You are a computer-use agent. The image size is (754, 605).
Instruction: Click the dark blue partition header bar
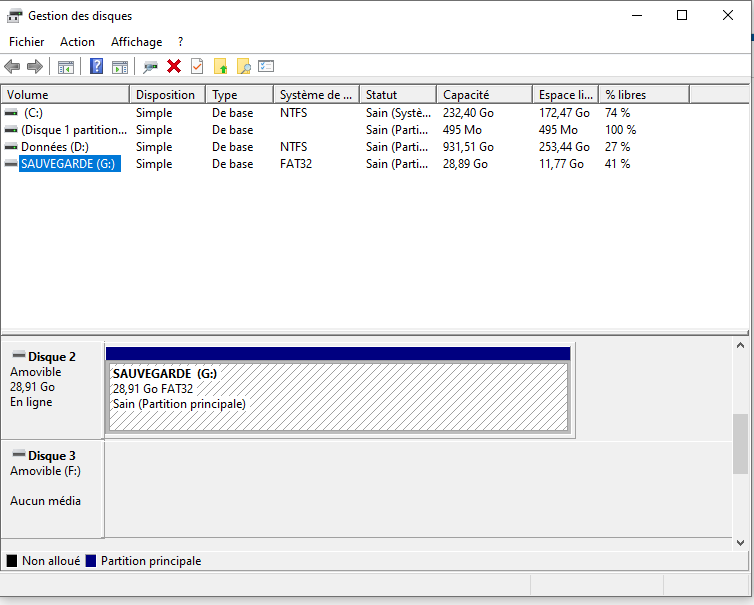[338, 353]
